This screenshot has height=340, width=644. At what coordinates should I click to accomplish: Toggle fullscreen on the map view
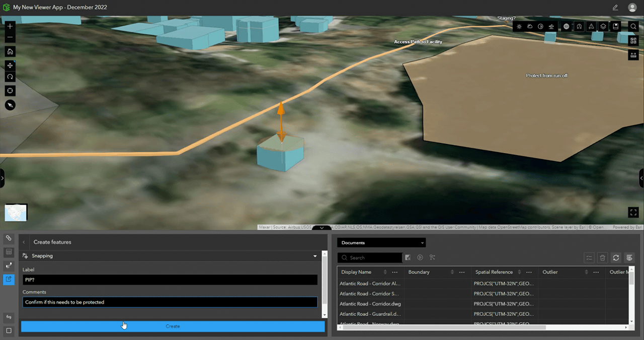pyautogui.click(x=633, y=212)
